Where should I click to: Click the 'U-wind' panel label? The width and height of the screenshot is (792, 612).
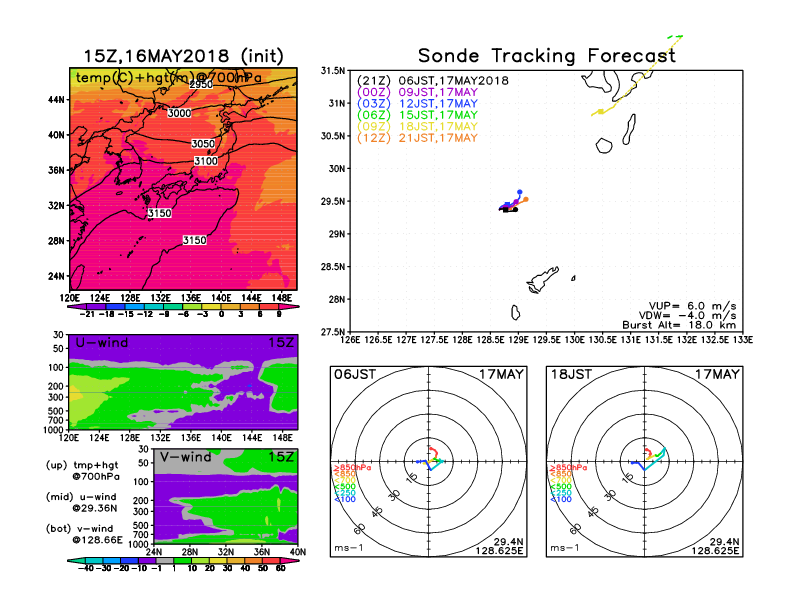(x=102, y=343)
